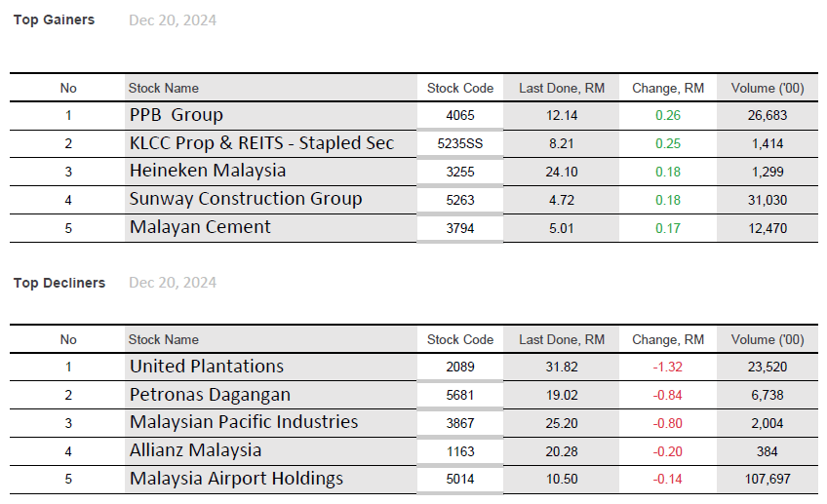Screen dimensions: 827x504
Task: Click stock code 5235SS
Action: point(460,143)
